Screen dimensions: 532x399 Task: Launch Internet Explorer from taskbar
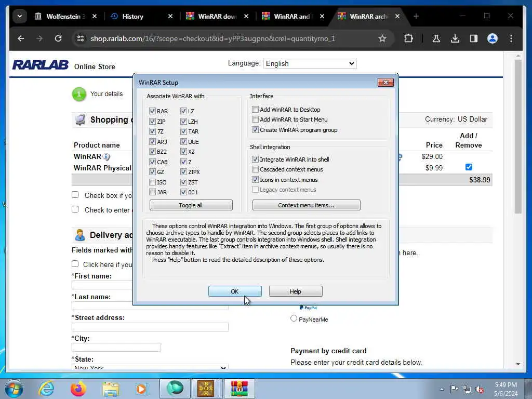[46, 389]
